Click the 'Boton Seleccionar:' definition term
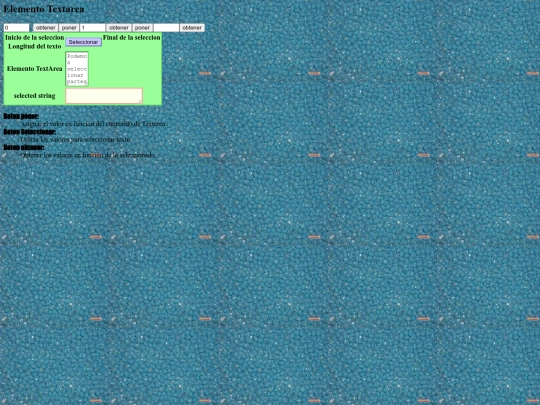 pyautogui.click(x=30, y=132)
